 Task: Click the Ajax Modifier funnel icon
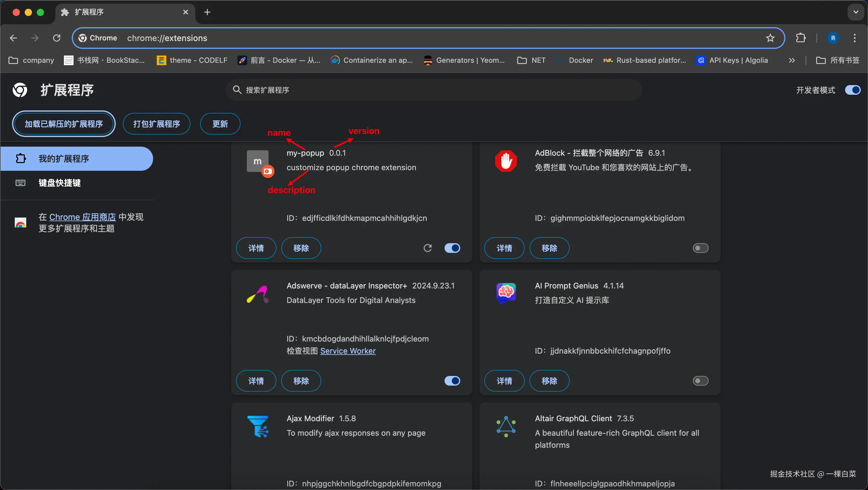tap(258, 426)
